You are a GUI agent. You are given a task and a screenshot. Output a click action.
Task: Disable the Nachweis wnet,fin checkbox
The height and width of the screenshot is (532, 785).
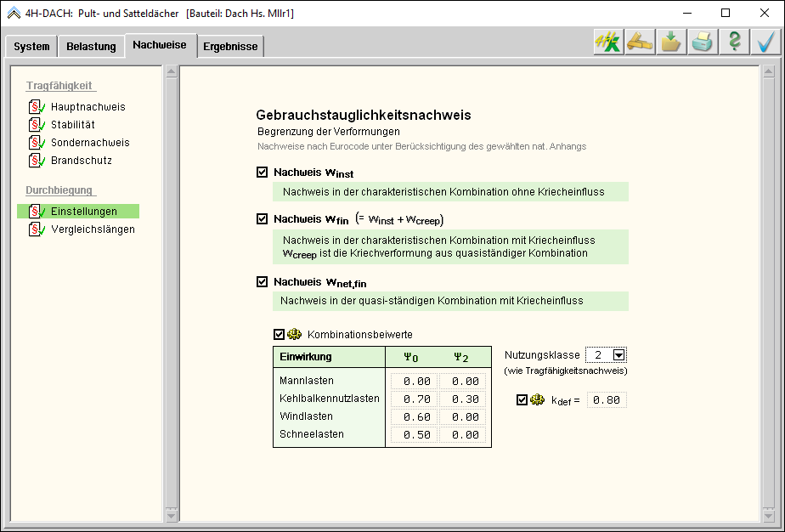click(x=262, y=281)
